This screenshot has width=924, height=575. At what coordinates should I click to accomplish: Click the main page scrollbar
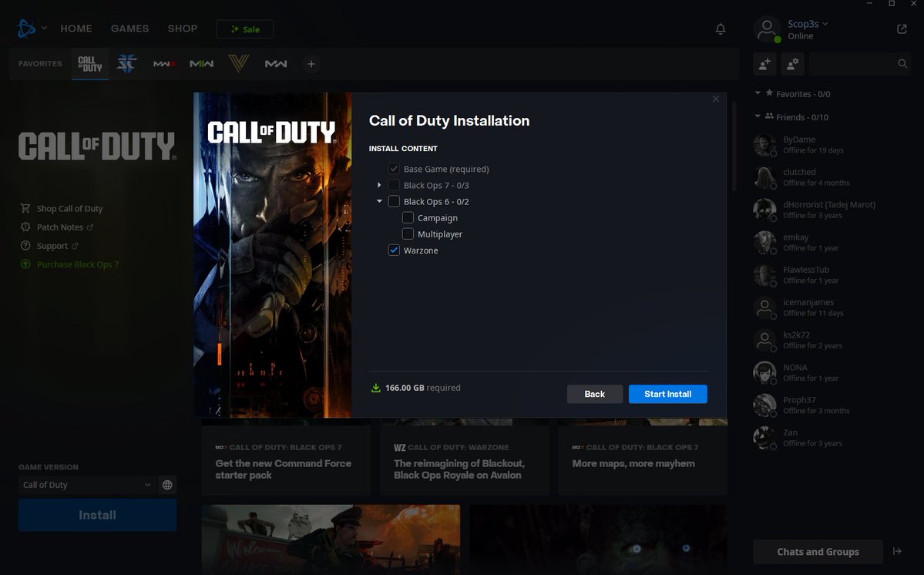pyautogui.click(x=734, y=147)
